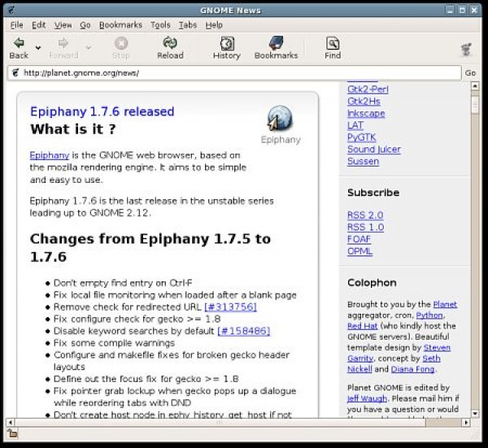The height and width of the screenshot is (448, 488).
Task: Click the Go button beside address bar
Action: click(x=470, y=73)
